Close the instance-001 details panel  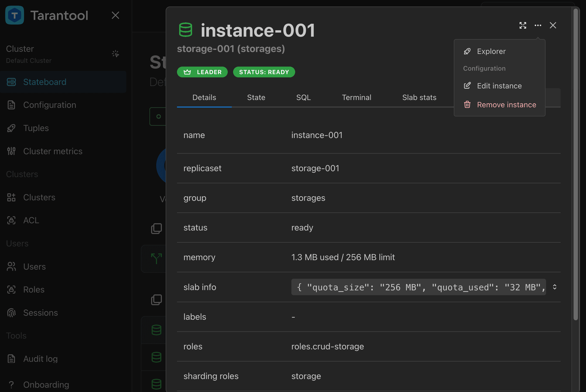coord(553,25)
